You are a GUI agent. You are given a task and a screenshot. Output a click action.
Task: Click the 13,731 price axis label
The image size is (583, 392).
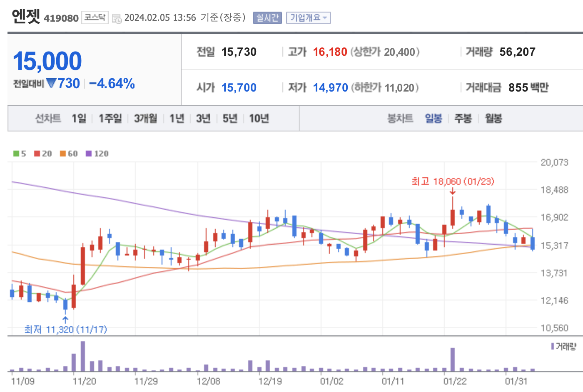tap(554, 273)
